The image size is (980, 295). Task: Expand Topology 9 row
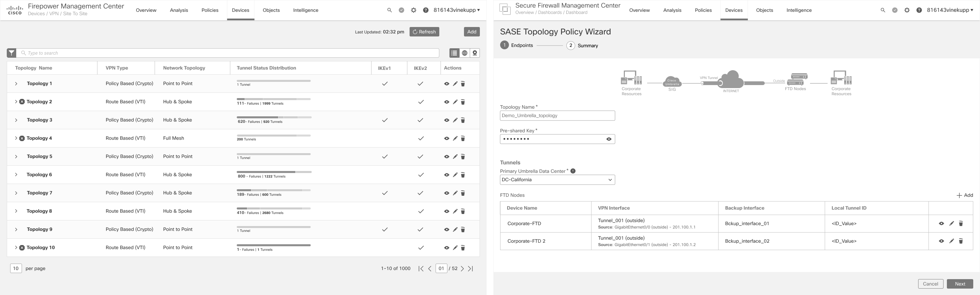point(16,230)
